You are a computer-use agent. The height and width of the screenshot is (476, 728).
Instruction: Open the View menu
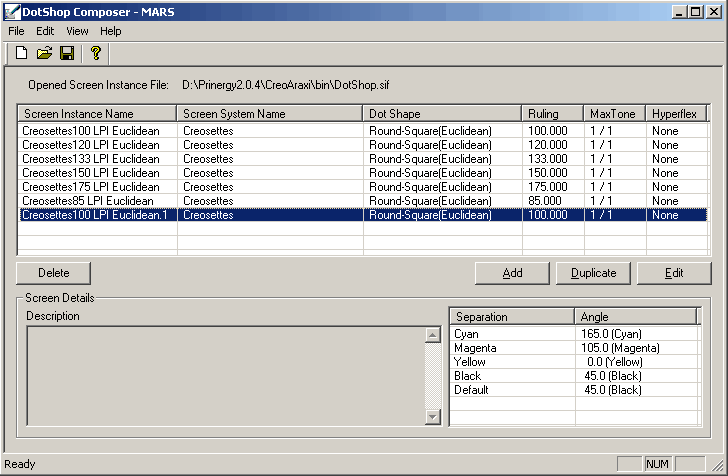pyautogui.click(x=77, y=31)
